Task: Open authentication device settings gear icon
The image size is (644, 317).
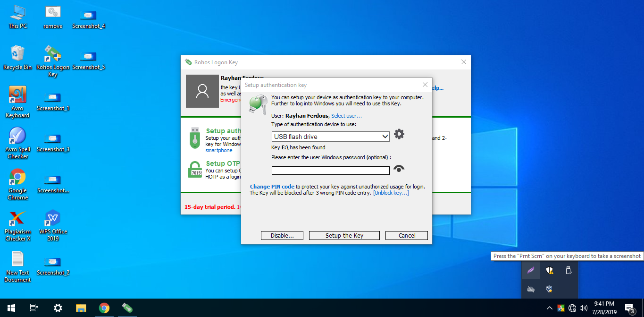Action: (399, 134)
